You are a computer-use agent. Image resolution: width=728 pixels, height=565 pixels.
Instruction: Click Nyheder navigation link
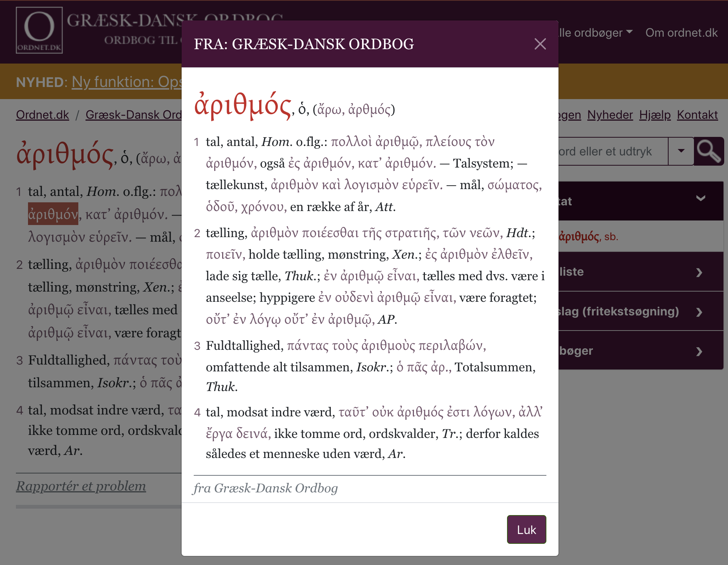click(610, 115)
